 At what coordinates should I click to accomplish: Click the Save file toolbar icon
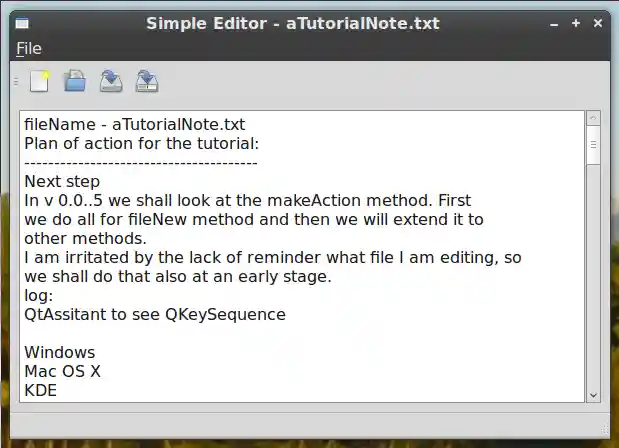click(x=111, y=81)
